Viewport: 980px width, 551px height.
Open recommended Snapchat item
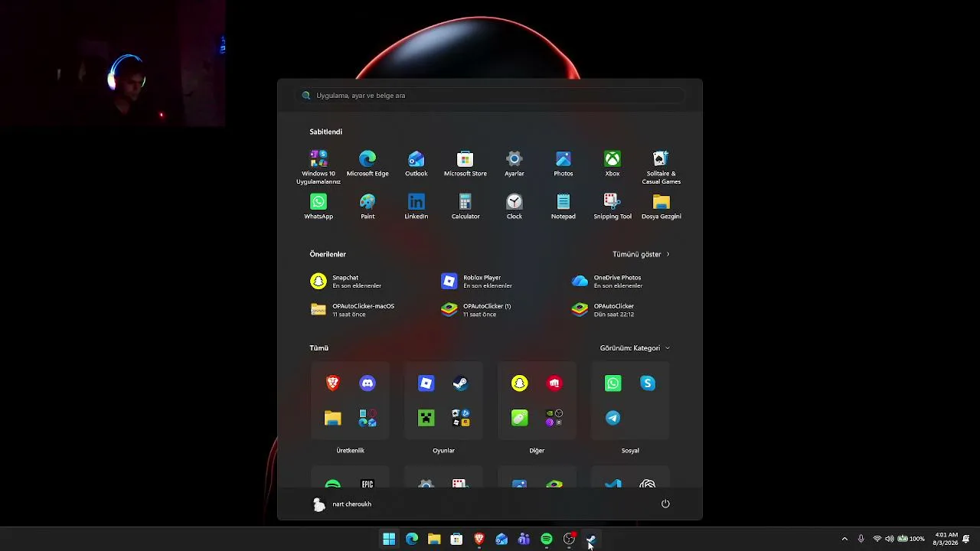coord(346,282)
